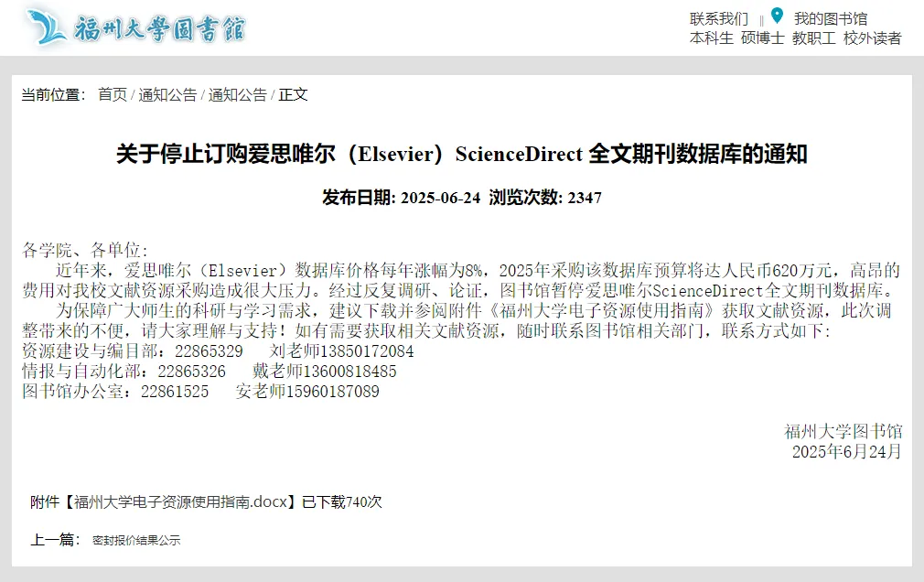Click the Fuzhou University Library logo

[136, 27]
